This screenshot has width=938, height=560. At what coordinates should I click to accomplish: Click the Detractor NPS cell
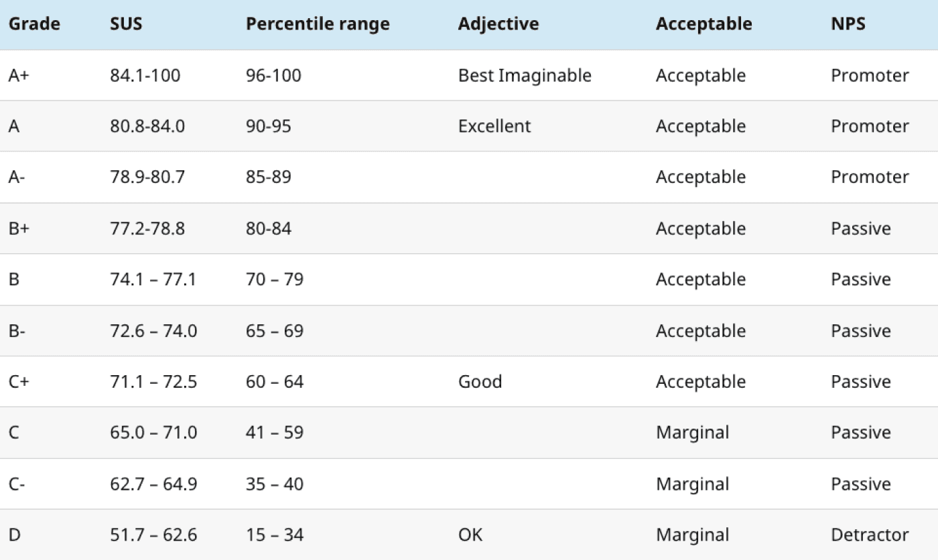[870, 535]
